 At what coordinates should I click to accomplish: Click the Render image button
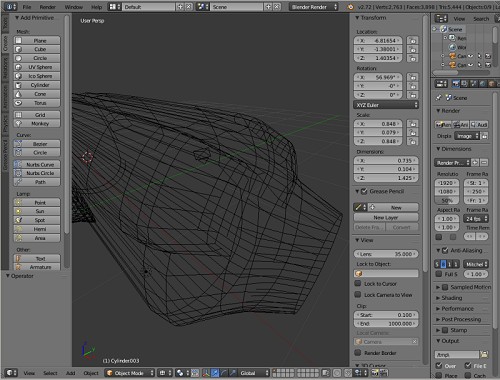[443, 125]
